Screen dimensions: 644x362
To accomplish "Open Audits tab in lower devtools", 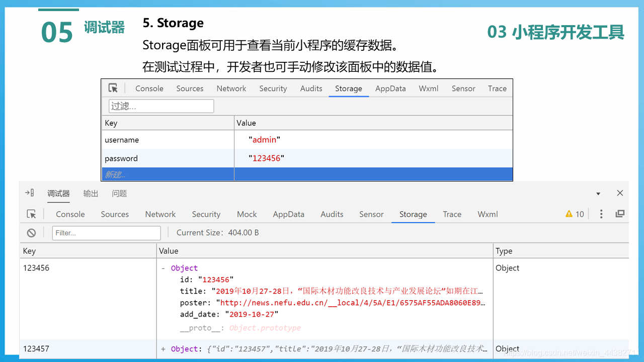I will click(x=332, y=214).
